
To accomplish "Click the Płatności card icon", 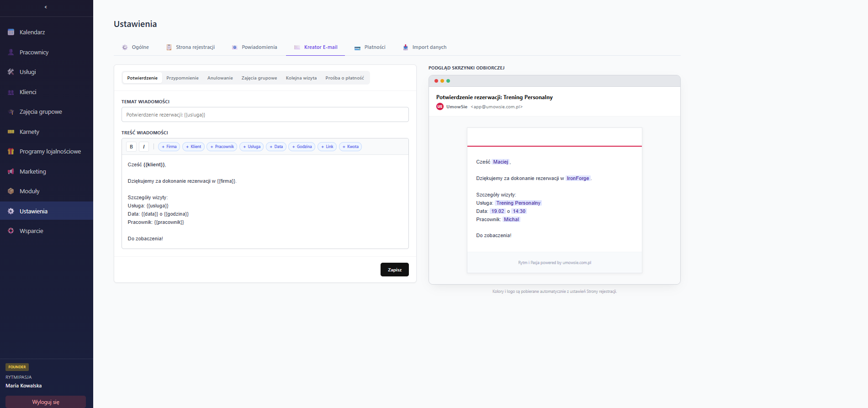I will pos(357,47).
